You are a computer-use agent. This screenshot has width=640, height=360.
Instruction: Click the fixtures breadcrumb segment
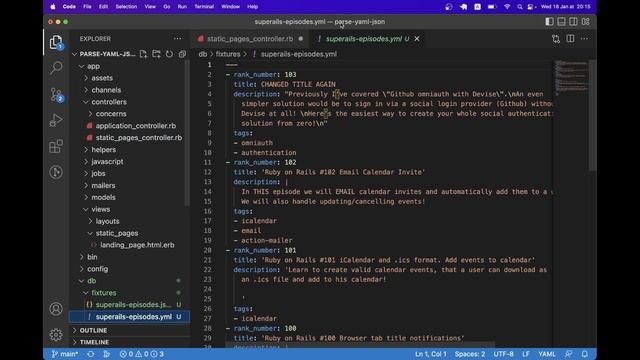point(228,54)
